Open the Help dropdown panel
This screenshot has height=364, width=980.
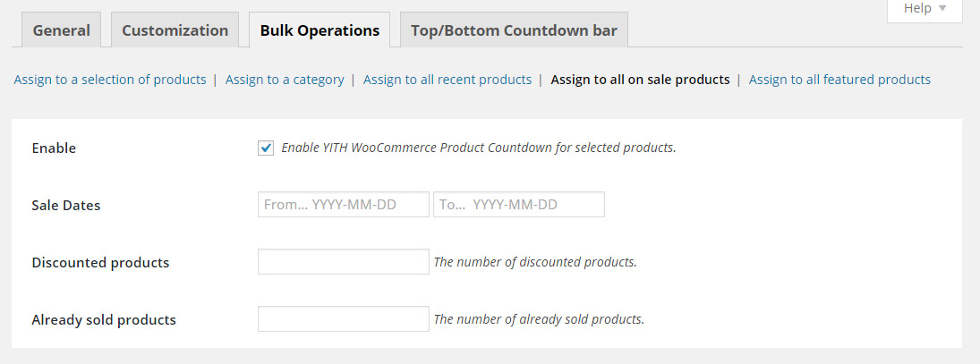click(x=925, y=9)
